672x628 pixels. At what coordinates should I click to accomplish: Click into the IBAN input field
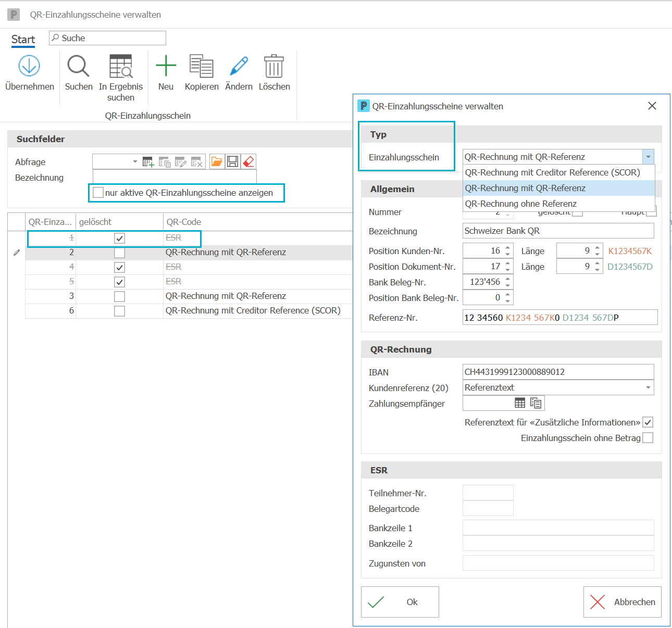tap(558, 372)
